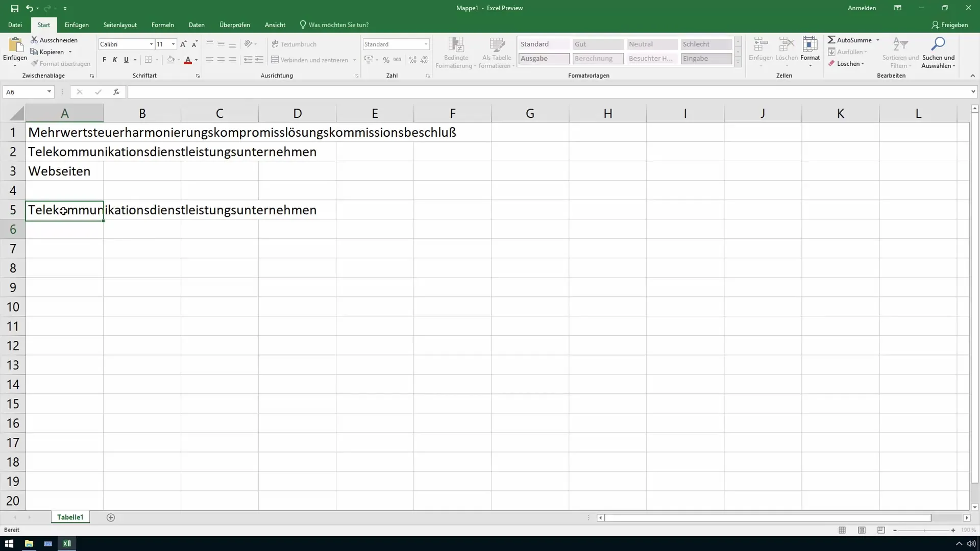The image size is (980, 551).
Task: Toggle left text alignment
Action: (210, 60)
